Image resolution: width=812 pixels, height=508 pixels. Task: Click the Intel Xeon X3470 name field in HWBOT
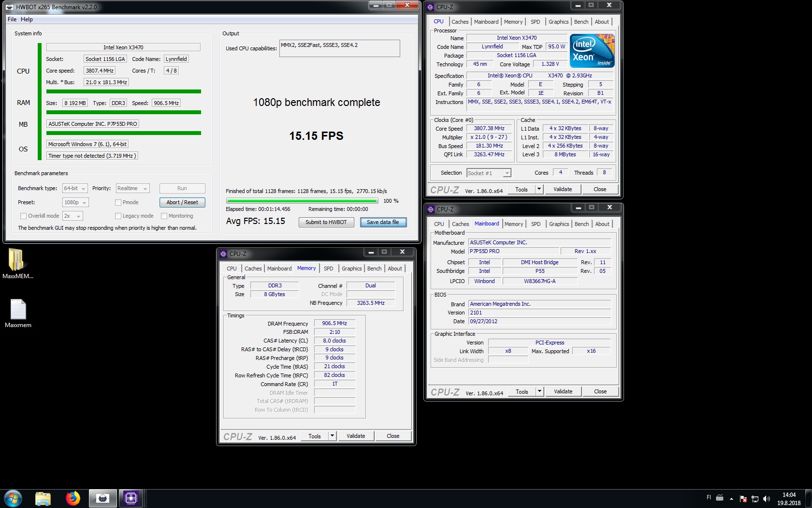[123, 47]
